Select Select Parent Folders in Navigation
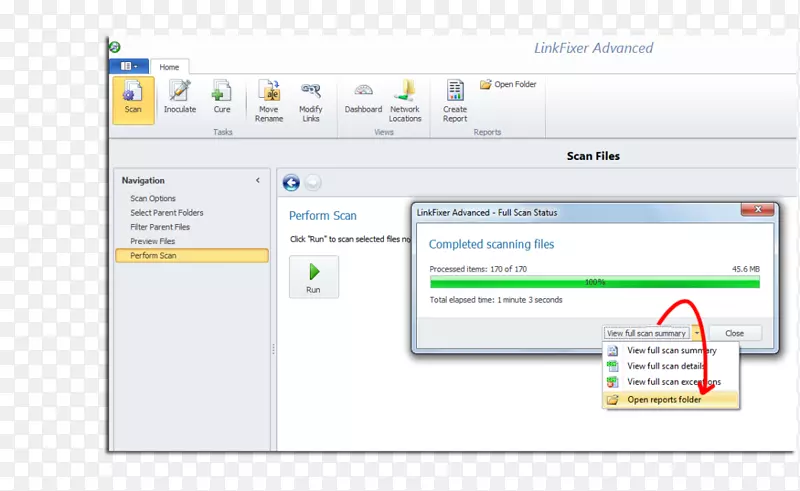 coord(166,213)
